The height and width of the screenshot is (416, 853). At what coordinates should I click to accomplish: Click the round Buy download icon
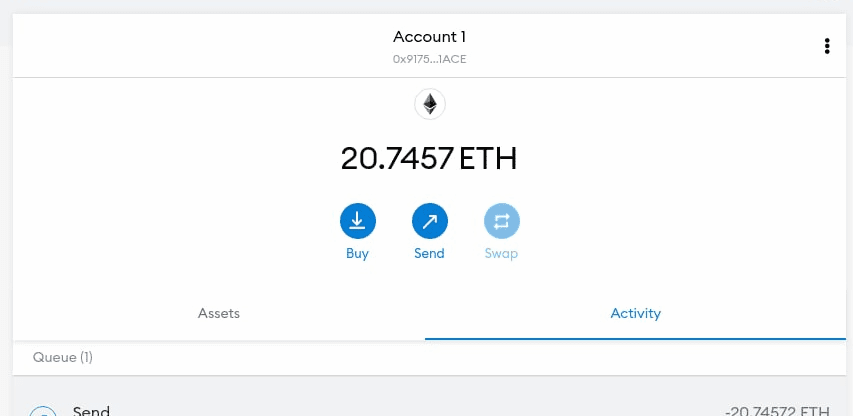click(x=358, y=221)
